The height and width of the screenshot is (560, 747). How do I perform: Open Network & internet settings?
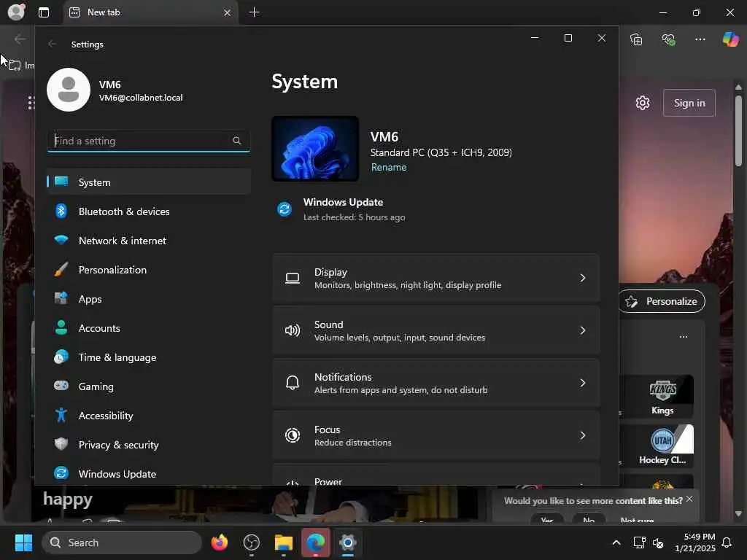pos(149,241)
